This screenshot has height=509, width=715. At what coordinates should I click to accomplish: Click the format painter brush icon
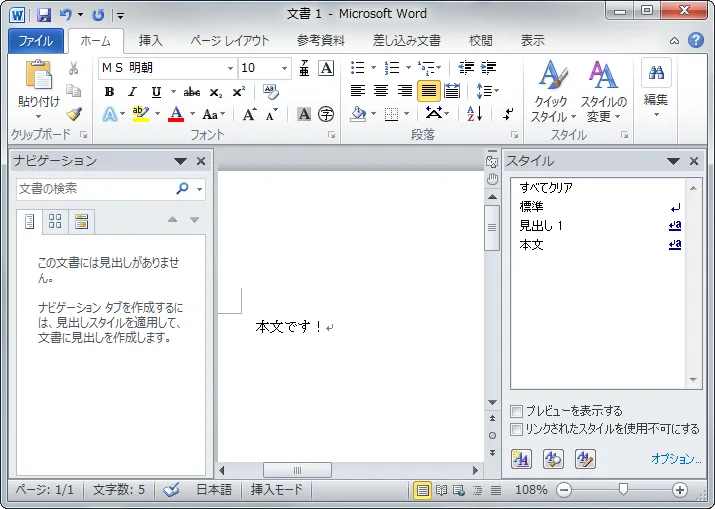point(74,114)
